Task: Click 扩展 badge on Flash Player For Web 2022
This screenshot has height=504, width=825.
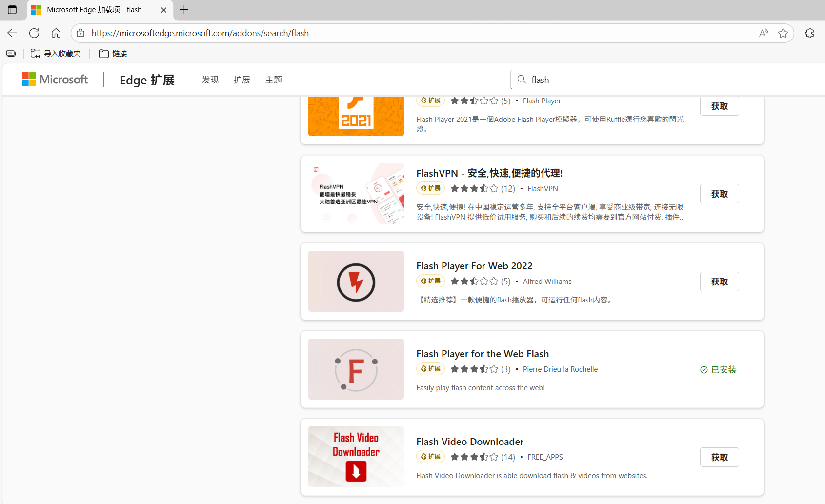Action: [x=430, y=281]
